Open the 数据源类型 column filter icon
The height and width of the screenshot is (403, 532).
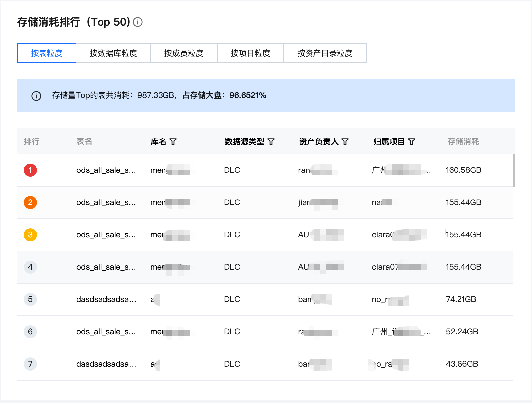(x=271, y=142)
